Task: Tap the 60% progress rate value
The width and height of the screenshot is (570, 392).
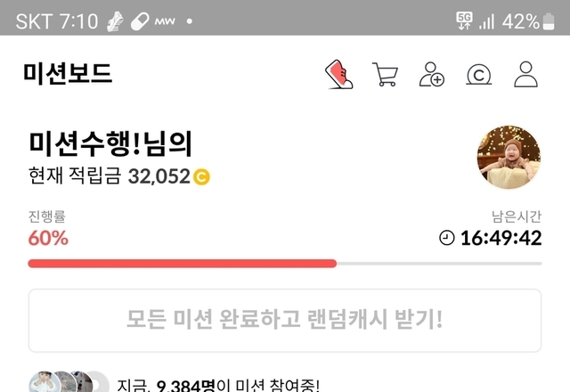Action: pos(48,239)
